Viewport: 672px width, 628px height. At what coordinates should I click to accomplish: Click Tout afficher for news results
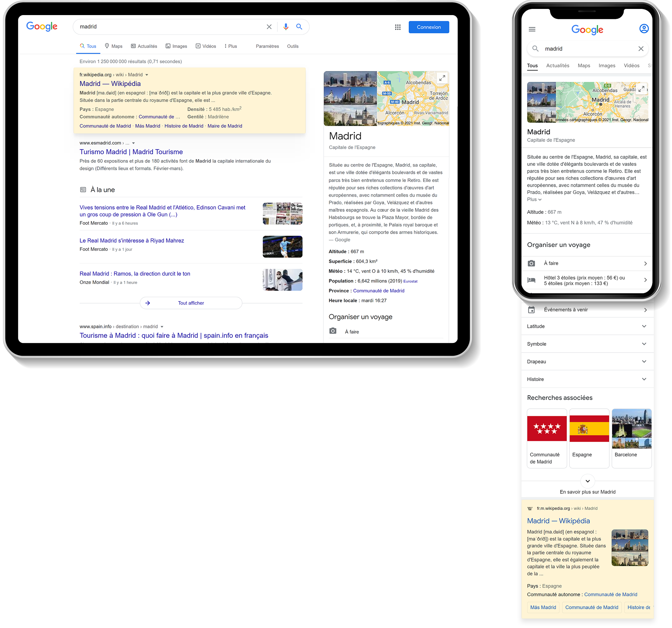coord(191,303)
